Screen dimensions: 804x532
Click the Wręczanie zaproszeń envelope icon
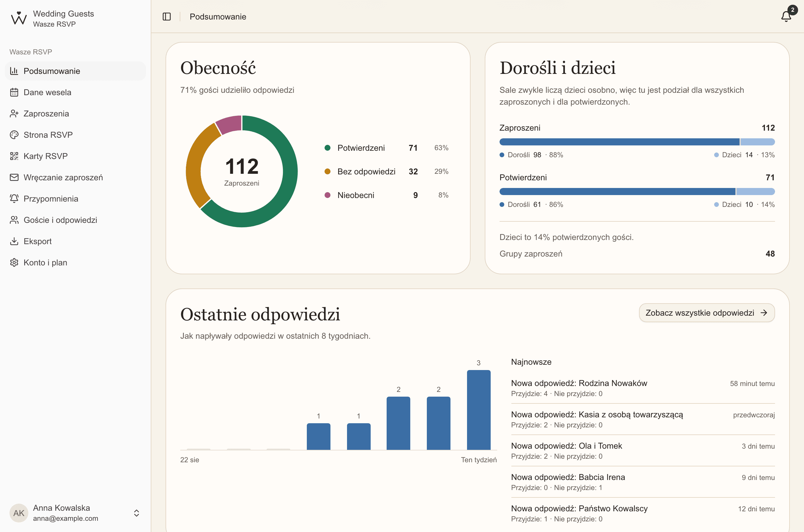click(x=14, y=177)
